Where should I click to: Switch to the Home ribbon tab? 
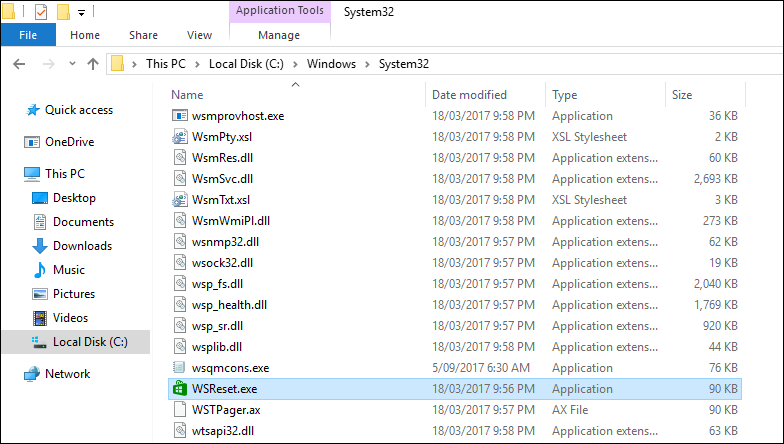pyautogui.click(x=84, y=35)
